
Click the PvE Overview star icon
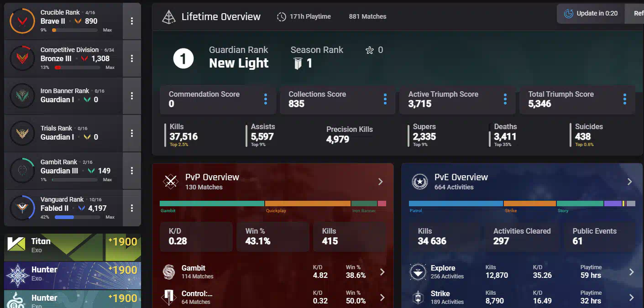click(x=419, y=182)
